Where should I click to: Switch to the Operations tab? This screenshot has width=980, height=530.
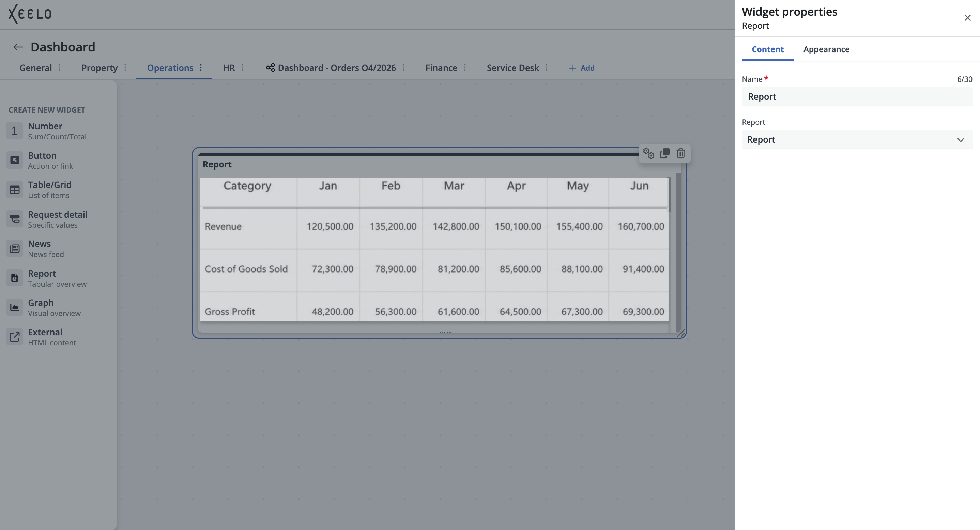[x=170, y=68]
